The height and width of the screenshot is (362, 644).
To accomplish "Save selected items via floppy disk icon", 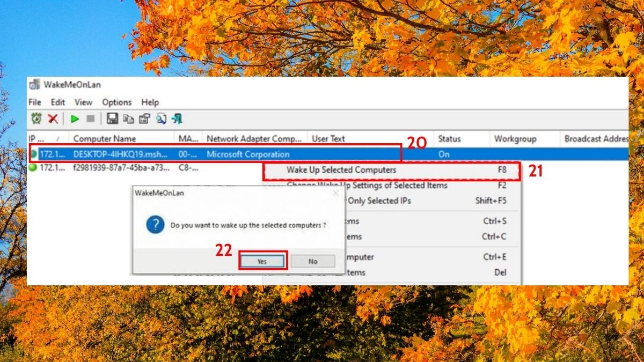I will (112, 119).
